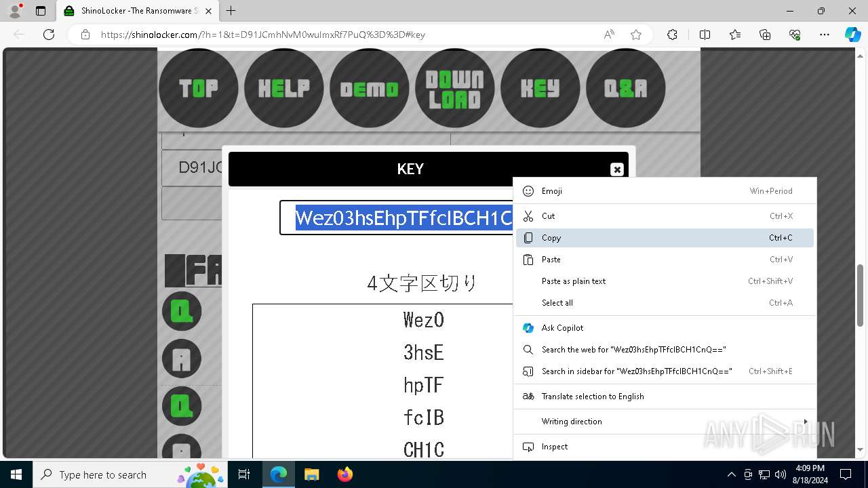Click the first green Q FAQ icon
Screen dimensions: 868x488
(x=182, y=311)
